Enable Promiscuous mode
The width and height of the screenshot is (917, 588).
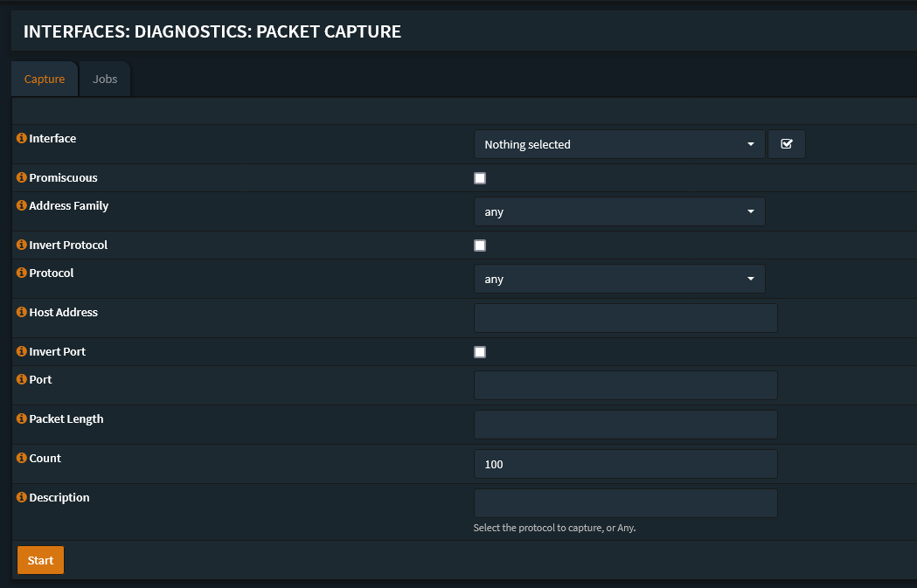(x=479, y=177)
